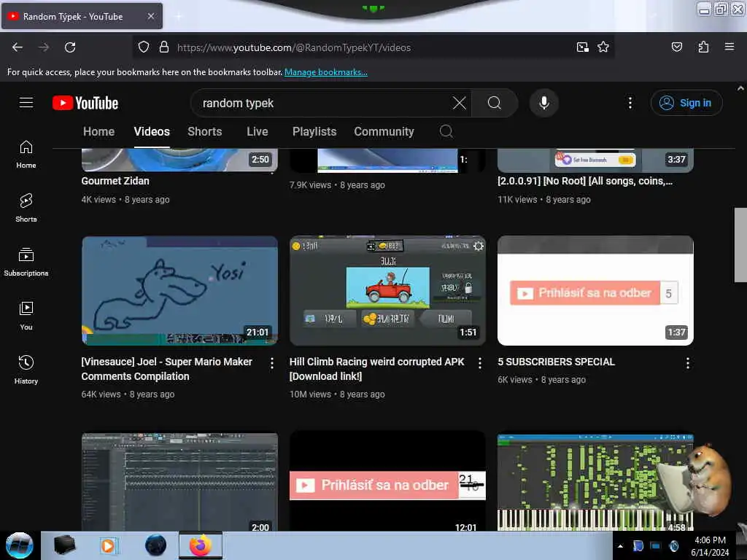This screenshot has width=747, height=560.
Task: Open the 5 SUBSCRIBERS SPECIAL title
Action: pyautogui.click(x=556, y=362)
